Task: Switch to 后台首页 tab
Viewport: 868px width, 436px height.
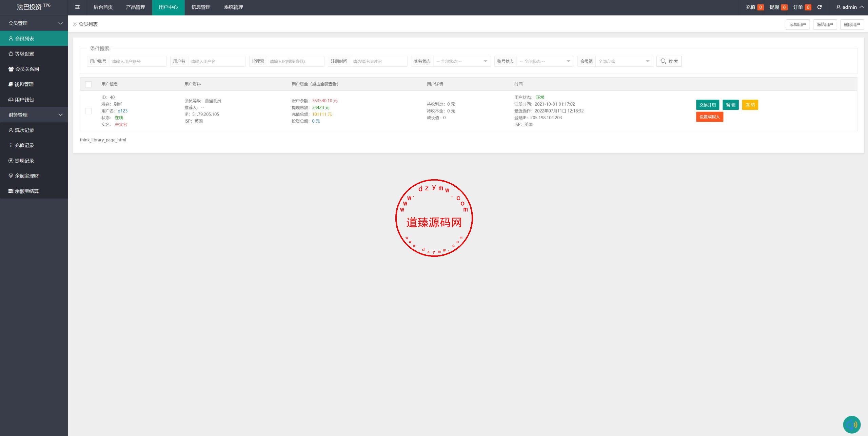Action: (103, 7)
